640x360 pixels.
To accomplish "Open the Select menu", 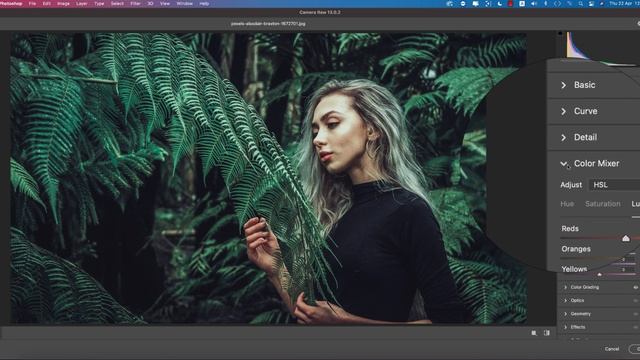I will click(117, 4).
